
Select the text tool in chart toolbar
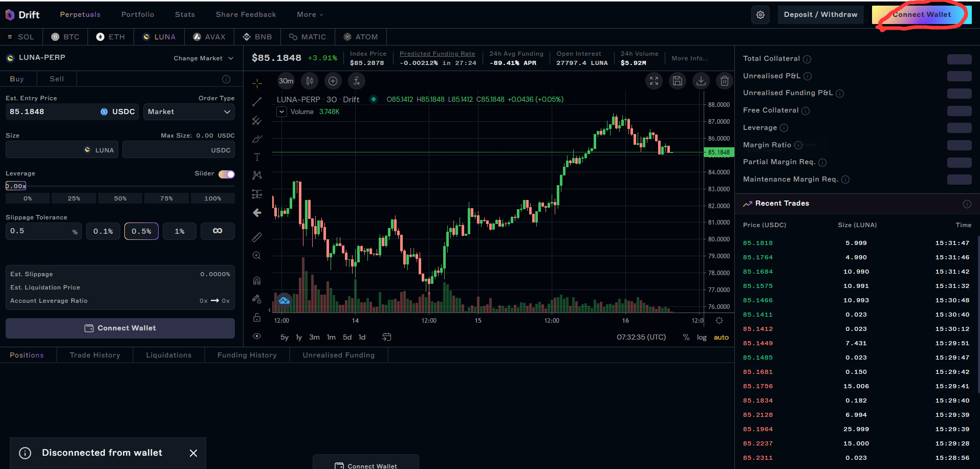click(257, 157)
